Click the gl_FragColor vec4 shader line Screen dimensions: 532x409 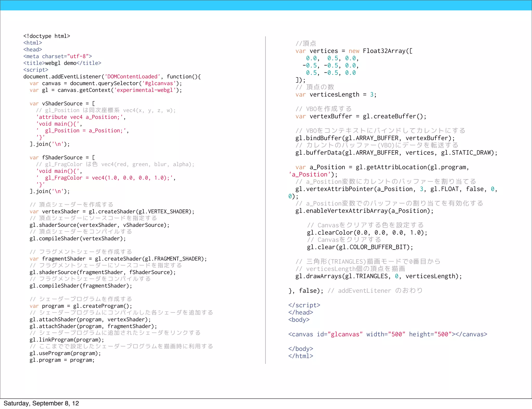[107, 178]
